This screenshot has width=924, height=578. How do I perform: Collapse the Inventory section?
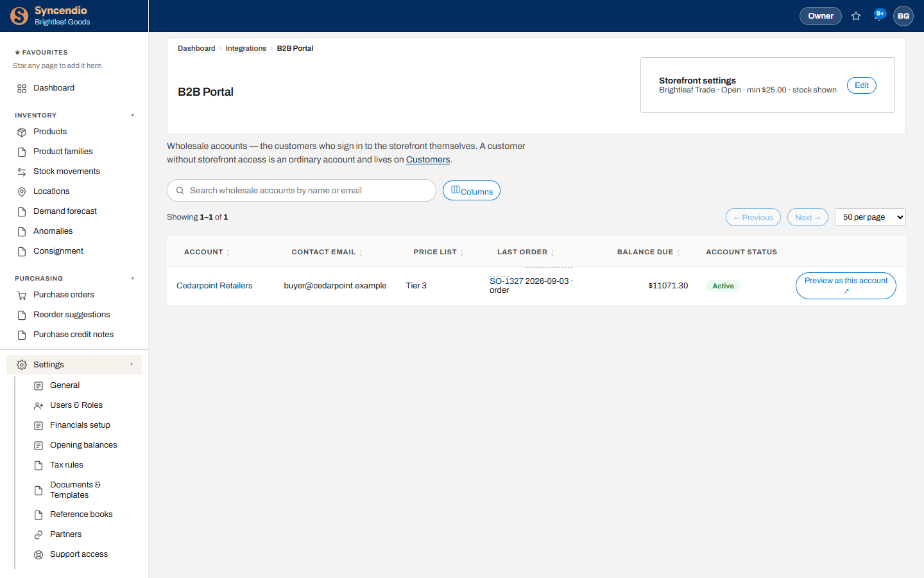132,116
